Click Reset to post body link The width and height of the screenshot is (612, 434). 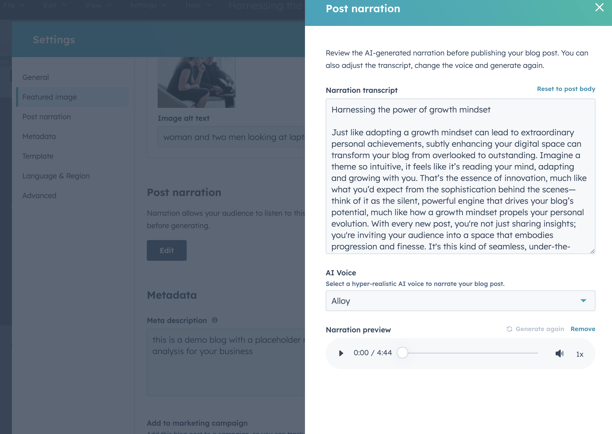click(x=566, y=89)
